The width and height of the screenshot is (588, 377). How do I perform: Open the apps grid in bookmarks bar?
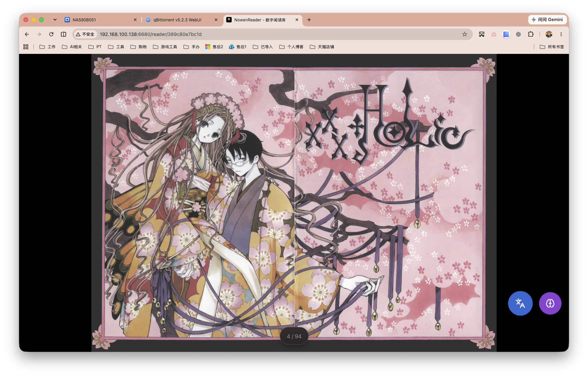[x=26, y=47]
